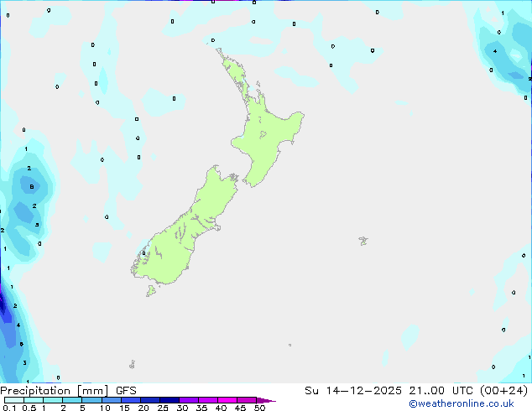Click the 2–5 mm legend swatch
The height and width of the screenshot is (411, 532).
72,400
